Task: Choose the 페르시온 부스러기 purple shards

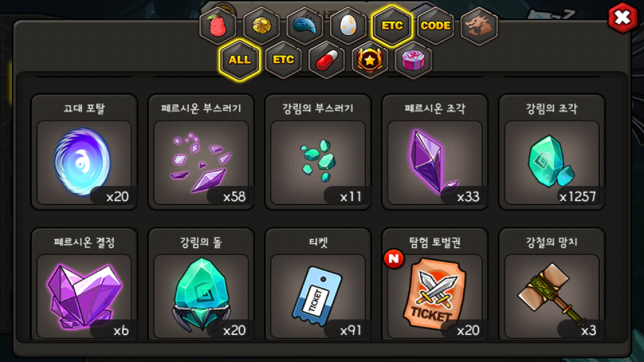Action: click(201, 152)
